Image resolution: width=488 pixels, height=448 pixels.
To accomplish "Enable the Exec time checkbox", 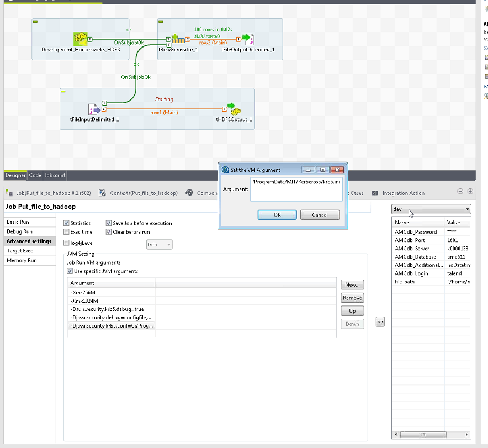I will [67, 232].
